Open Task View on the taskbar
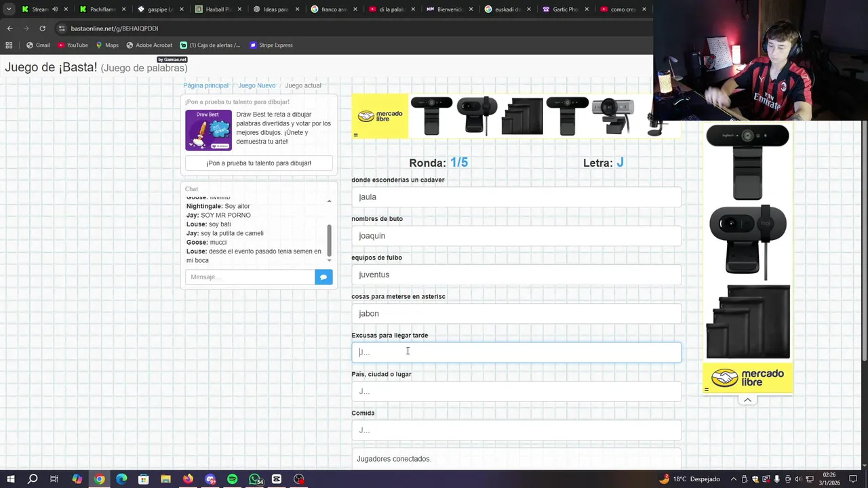868x488 pixels. click(x=54, y=479)
